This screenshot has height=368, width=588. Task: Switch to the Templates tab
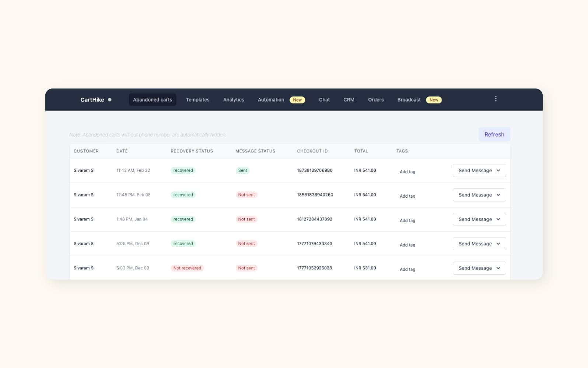(197, 100)
